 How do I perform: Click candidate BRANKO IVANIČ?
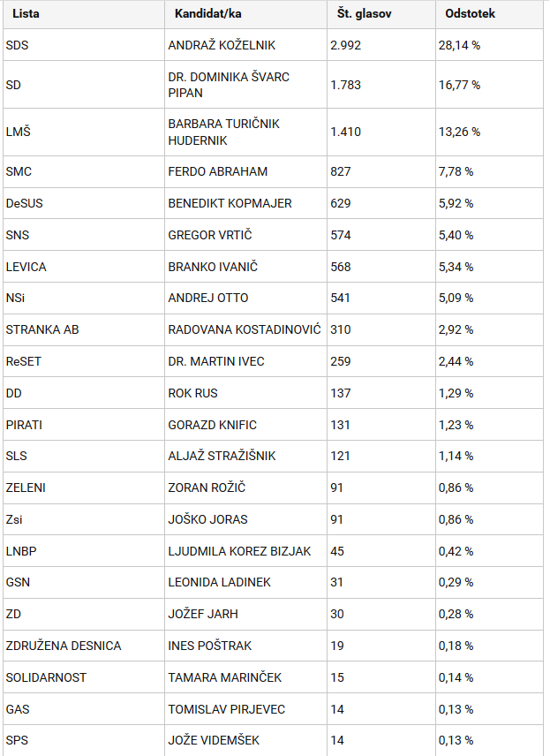click(213, 267)
